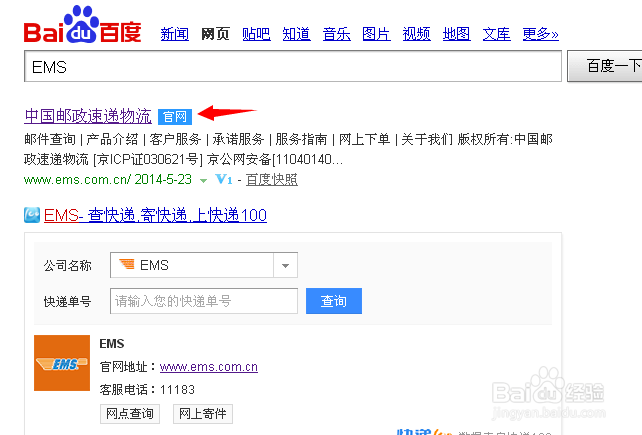Click the bold EMS company name
Image resolution: width=642 pixels, height=435 pixels.
pyautogui.click(x=112, y=344)
